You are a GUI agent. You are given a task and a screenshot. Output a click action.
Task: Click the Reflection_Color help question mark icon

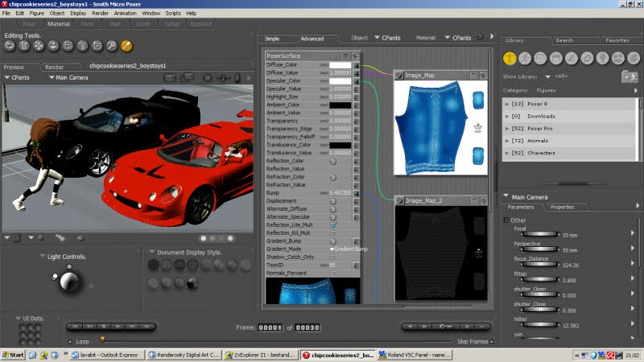pos(333,162)
